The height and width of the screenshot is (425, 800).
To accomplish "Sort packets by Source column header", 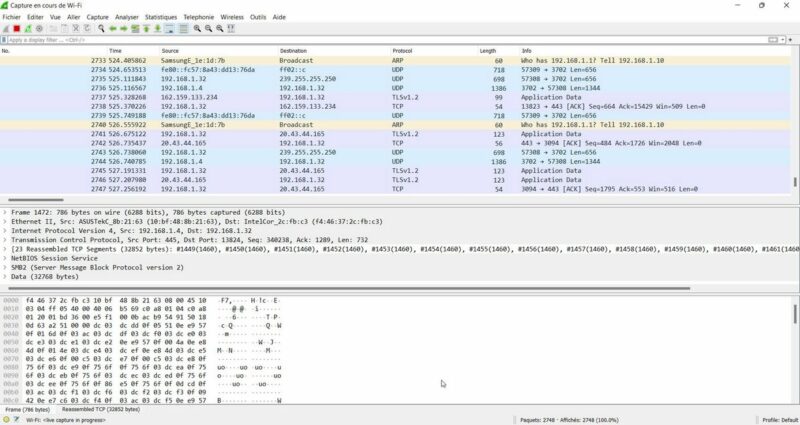I will pyautogui.click(x=170, y=51).
